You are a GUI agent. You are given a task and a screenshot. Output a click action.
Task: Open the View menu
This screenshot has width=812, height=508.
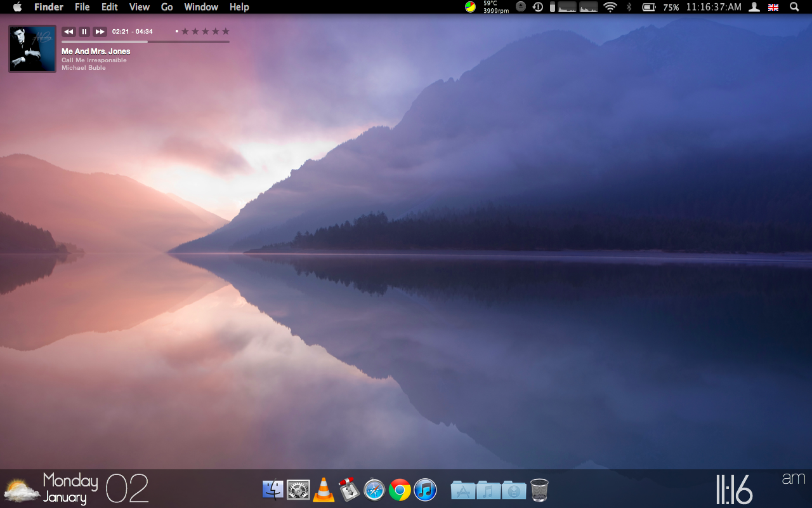(139, 7)
